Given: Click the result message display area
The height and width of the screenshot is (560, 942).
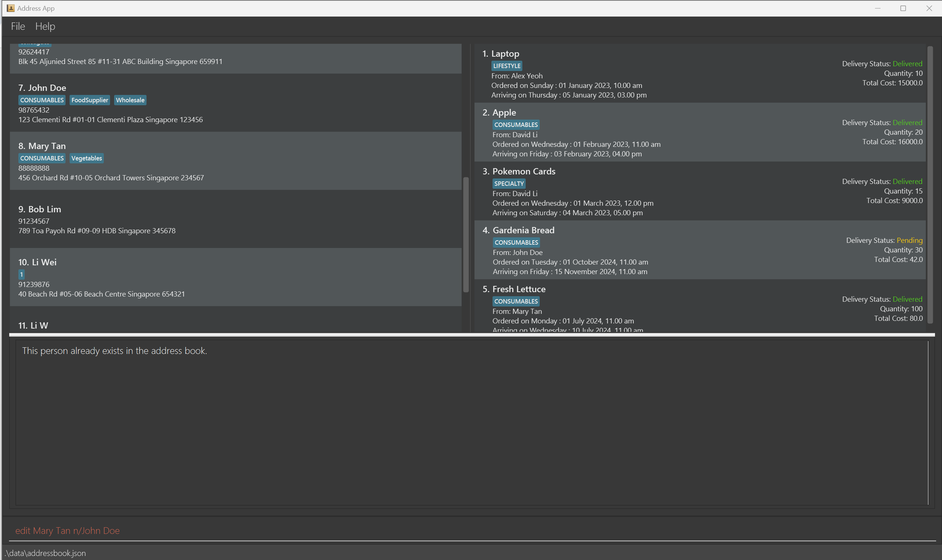Looking at the screenshot, I should point(471,423).
